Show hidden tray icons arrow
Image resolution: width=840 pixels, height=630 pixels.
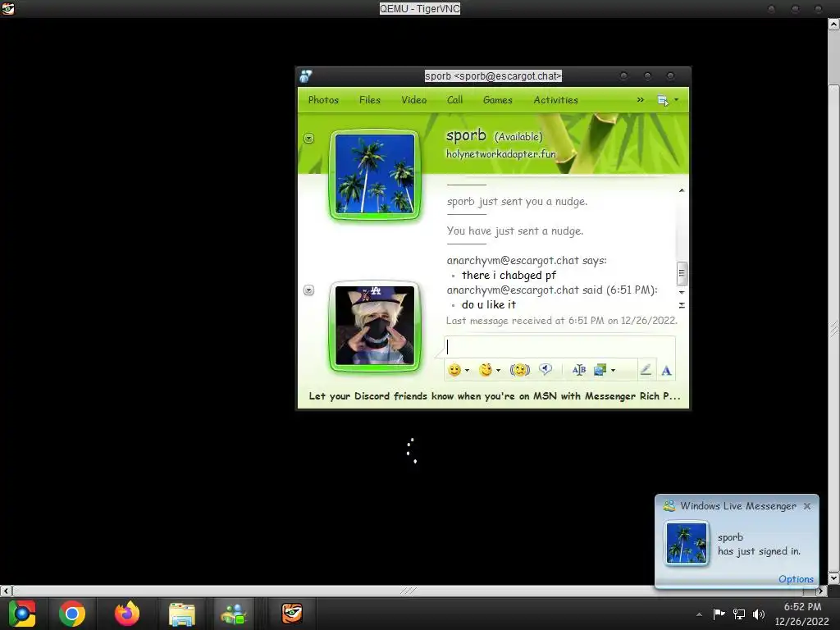tap(699, 614)
